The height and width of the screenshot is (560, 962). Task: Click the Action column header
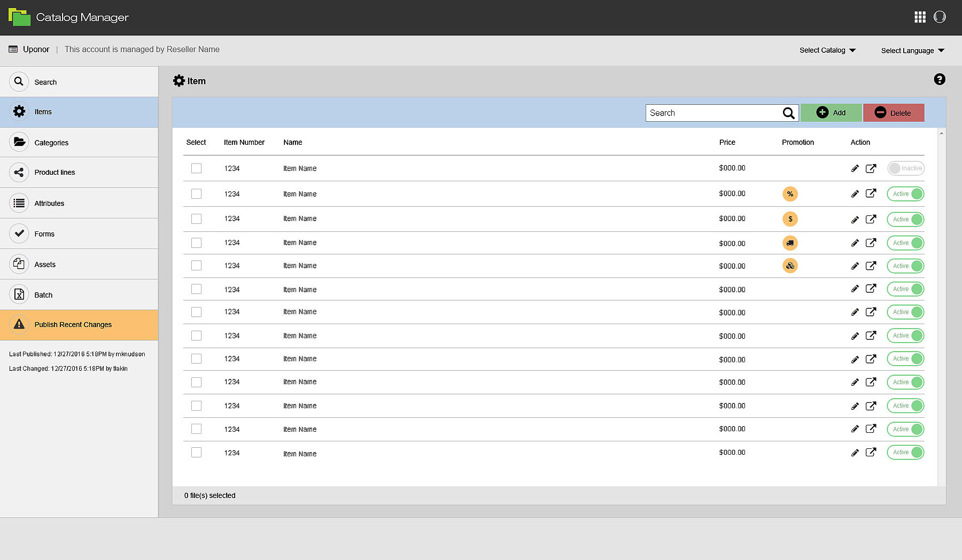point(860,142)
